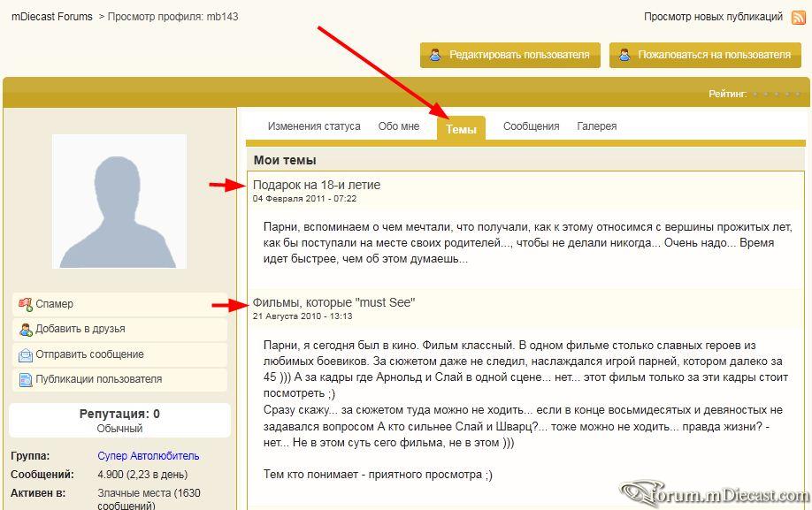Open Публикации пользователя
The height and width of the screenshot is (510, 812).
pyautogui.click(x=119, y=380)
